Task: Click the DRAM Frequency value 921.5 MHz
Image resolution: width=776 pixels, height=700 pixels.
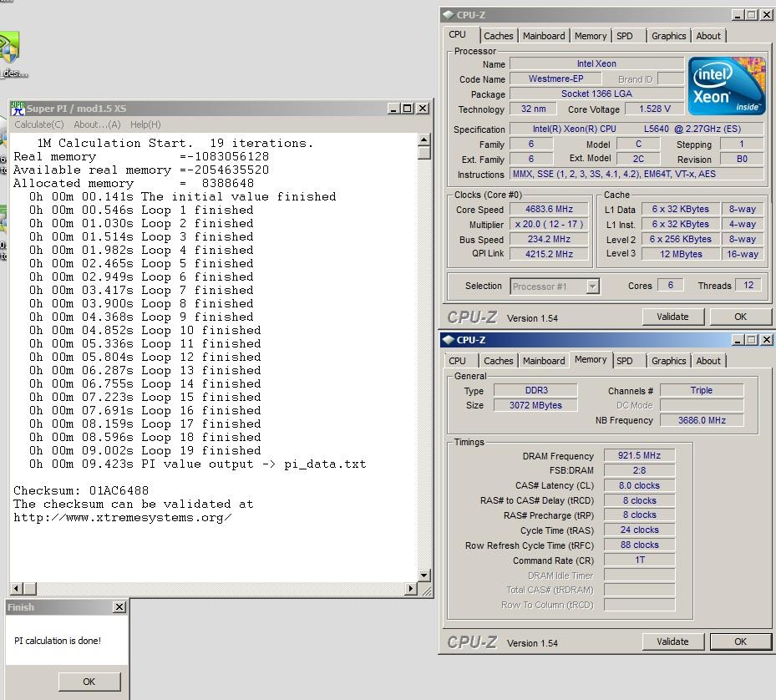Action: pyautogui.click(x=639, y=455)
